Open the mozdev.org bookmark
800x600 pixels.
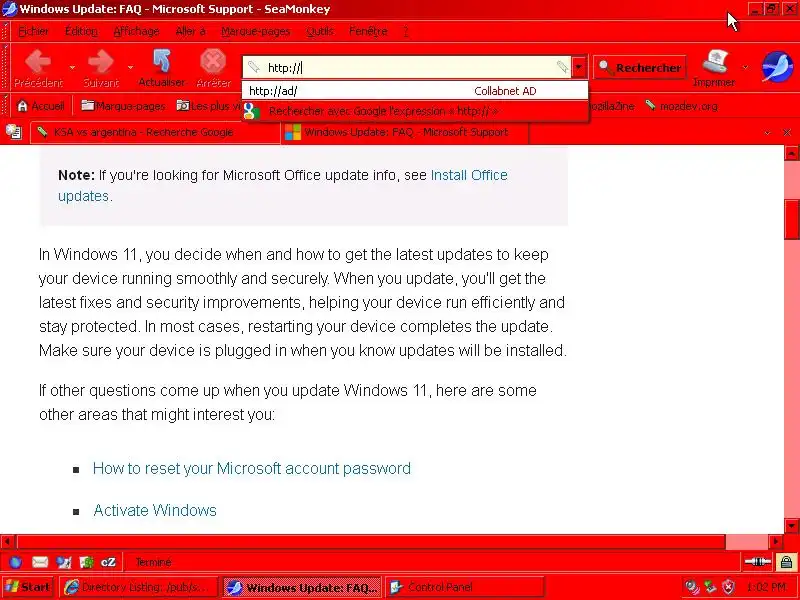[x=682, y=106]
